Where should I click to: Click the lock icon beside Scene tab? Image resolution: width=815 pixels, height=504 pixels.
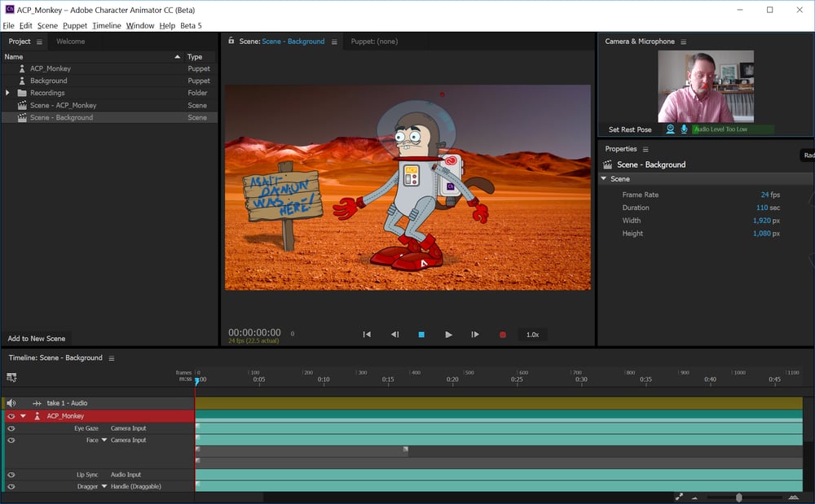231,41
